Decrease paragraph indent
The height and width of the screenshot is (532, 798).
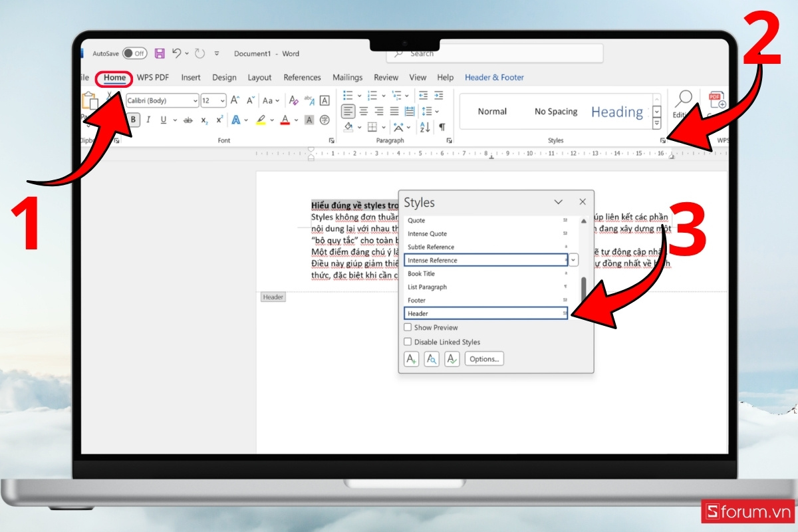pyautogui.click(x=423, y=96)
